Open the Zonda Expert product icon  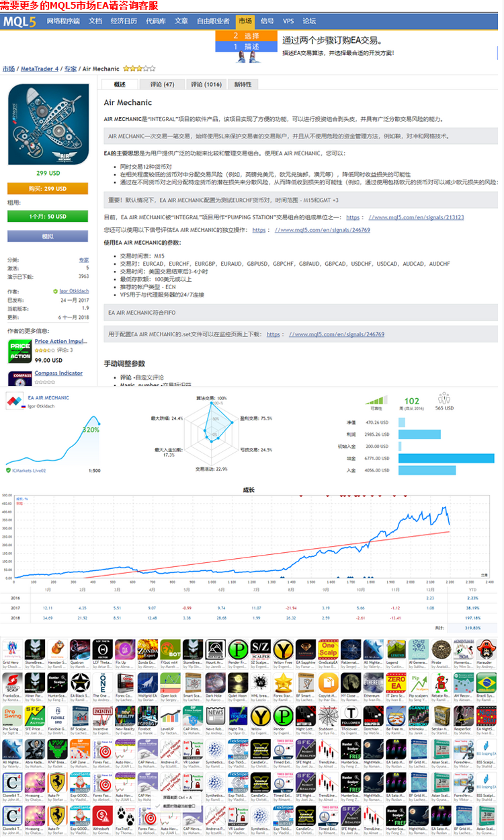coord(147,649)
